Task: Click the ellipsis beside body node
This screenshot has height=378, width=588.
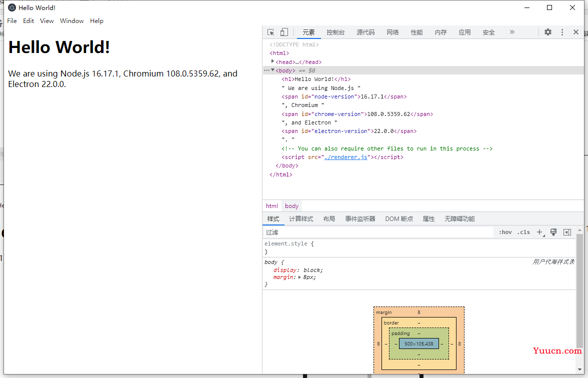Action: (266, 70)
